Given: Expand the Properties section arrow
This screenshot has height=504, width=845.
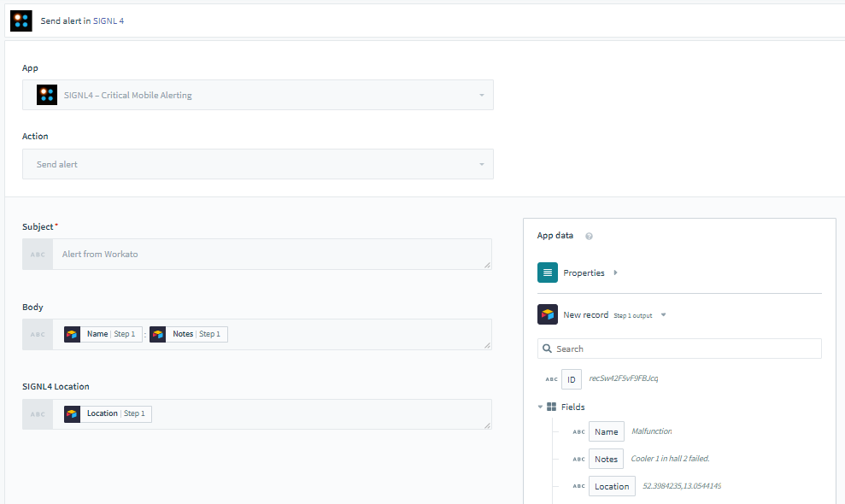Looking at the screenshot, I should 615,273.
